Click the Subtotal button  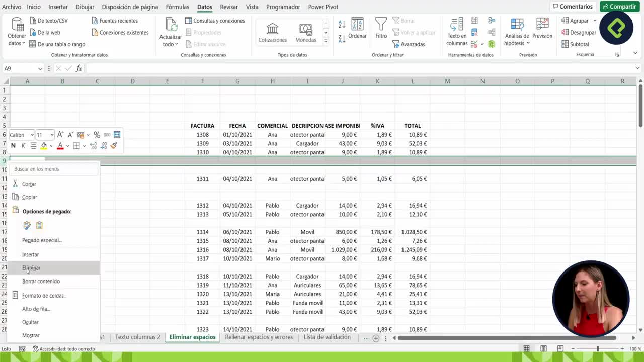(575, 44)
